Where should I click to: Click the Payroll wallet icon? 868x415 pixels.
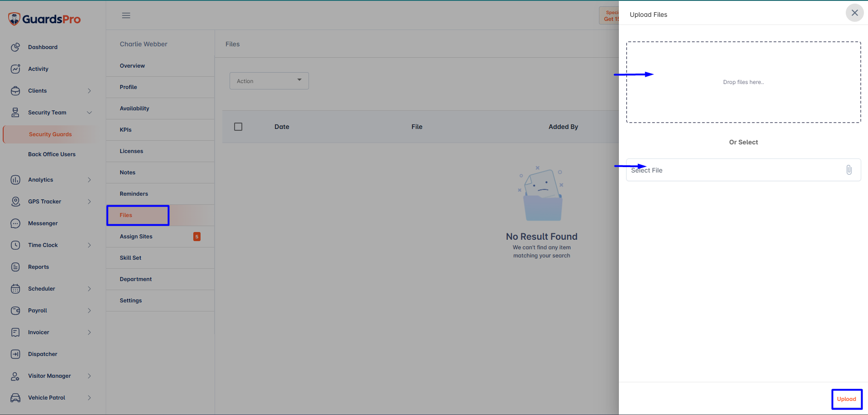point(15,311)
